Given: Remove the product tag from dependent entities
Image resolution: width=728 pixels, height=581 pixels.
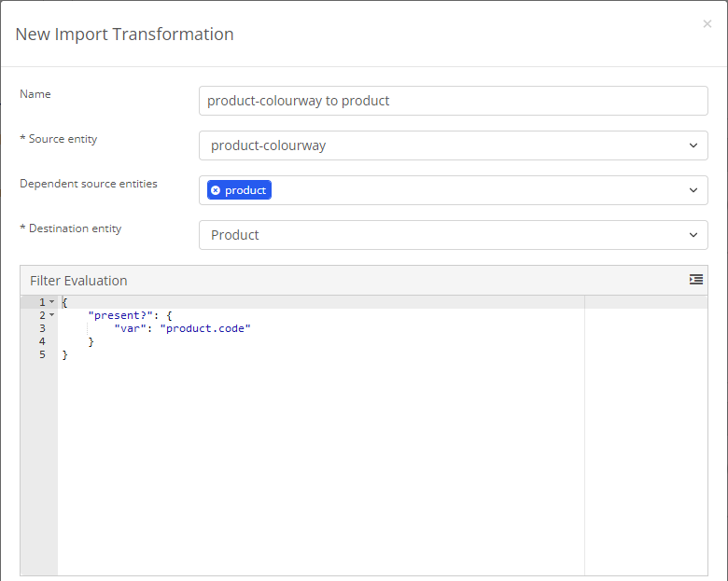Looking at the screenshot, I should [x=216, y=190].
